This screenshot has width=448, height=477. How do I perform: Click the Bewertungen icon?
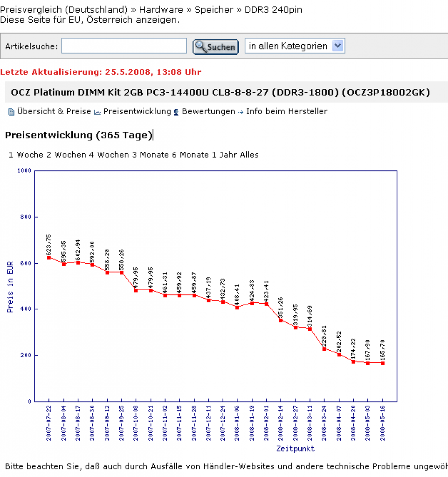[x=176, y=112]
